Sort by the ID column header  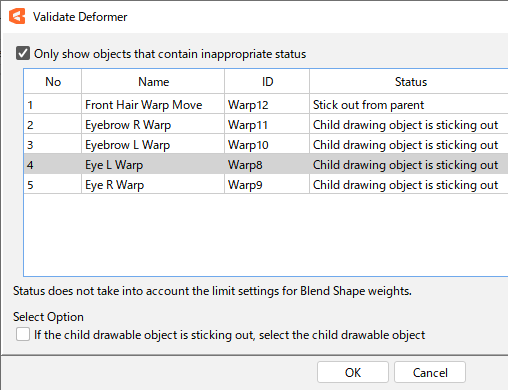point(267,82)
